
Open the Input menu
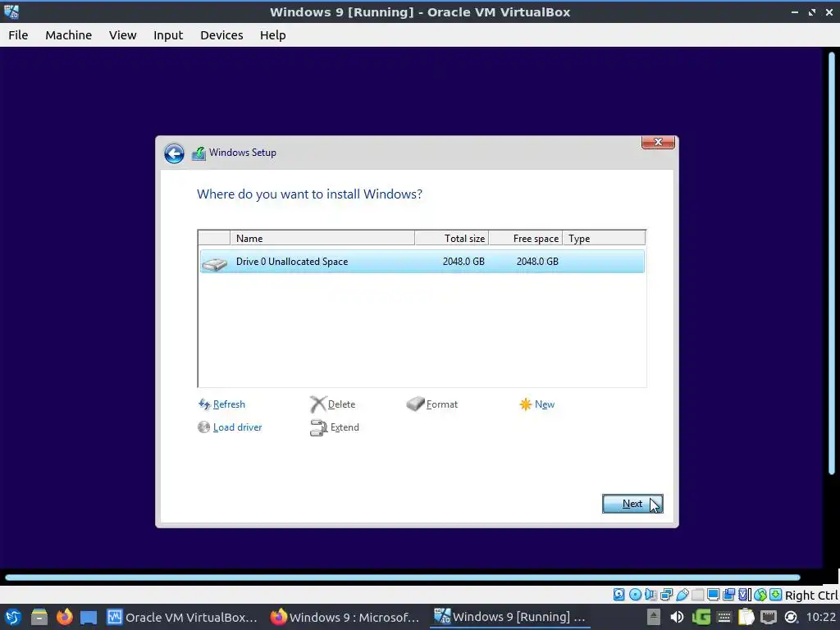click(168, 35)
